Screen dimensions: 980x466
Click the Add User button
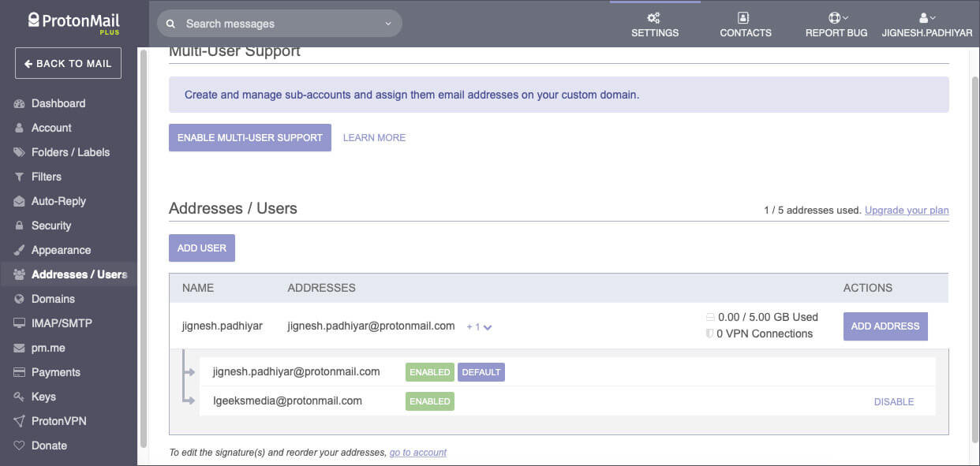click(x=202, y=248)
